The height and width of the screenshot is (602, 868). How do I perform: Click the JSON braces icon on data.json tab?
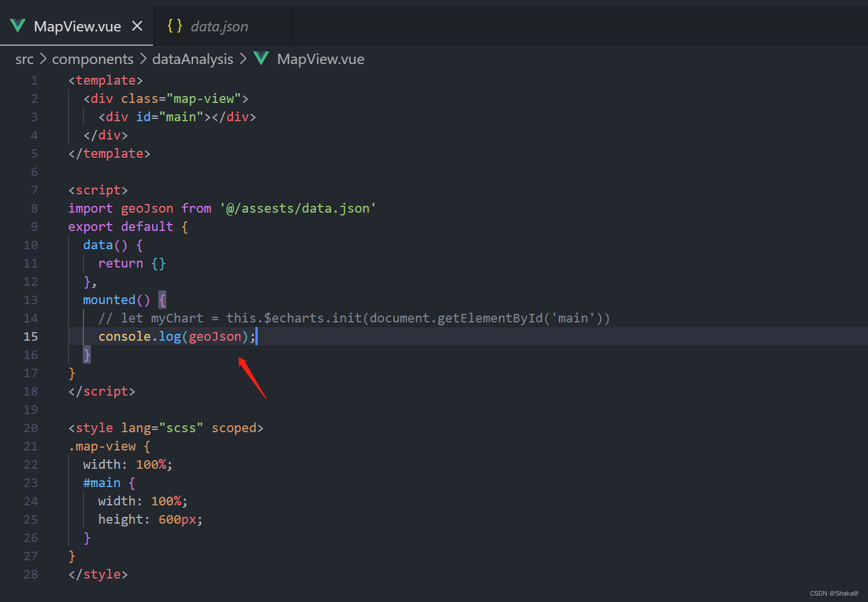pos(174,26)
